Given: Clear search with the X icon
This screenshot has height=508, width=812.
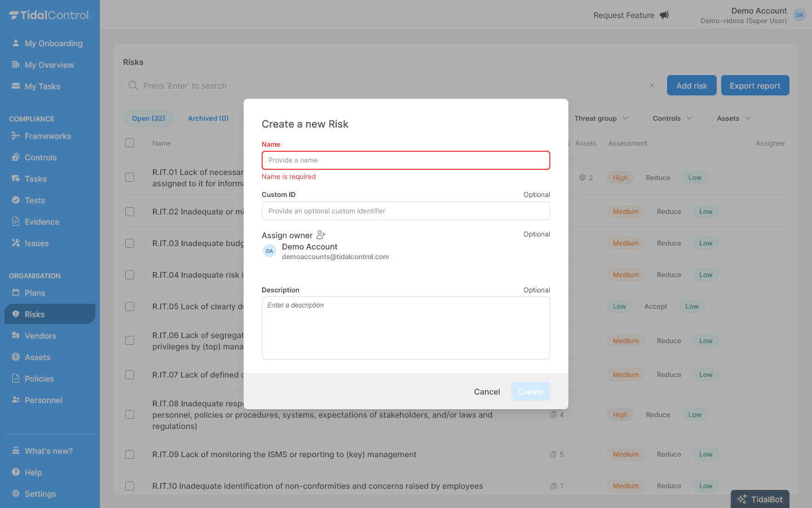Looking at the screenshot, I should (652, 86).
